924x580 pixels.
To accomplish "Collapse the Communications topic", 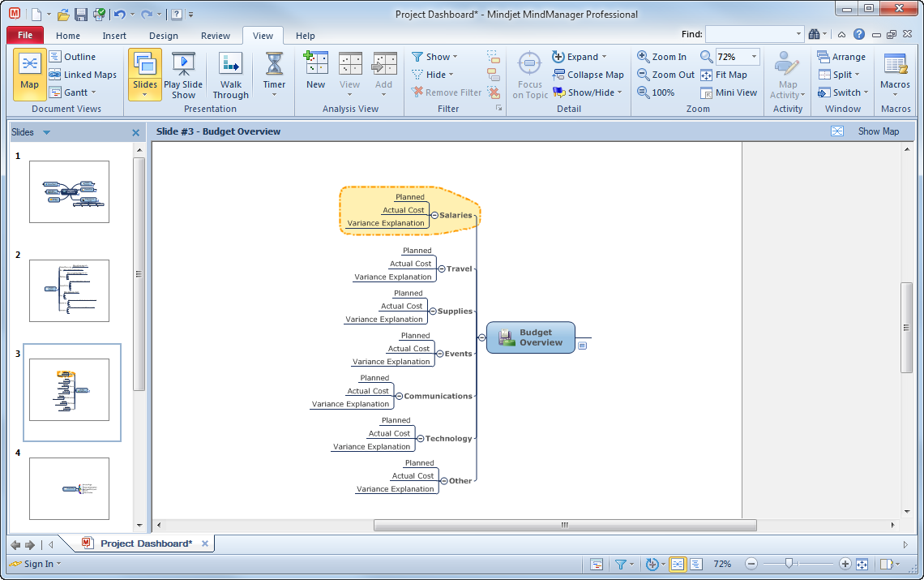I will [399, 397].
